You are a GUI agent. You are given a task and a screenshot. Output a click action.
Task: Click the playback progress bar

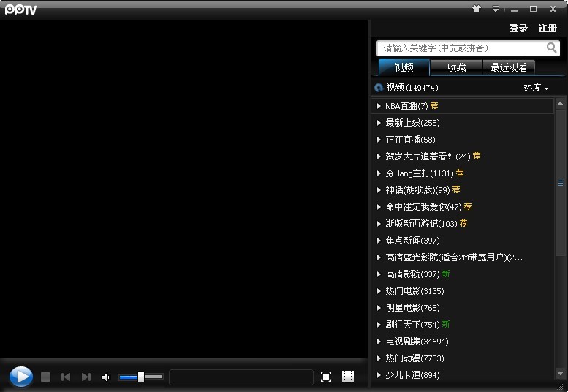click(x=241, y=377)
